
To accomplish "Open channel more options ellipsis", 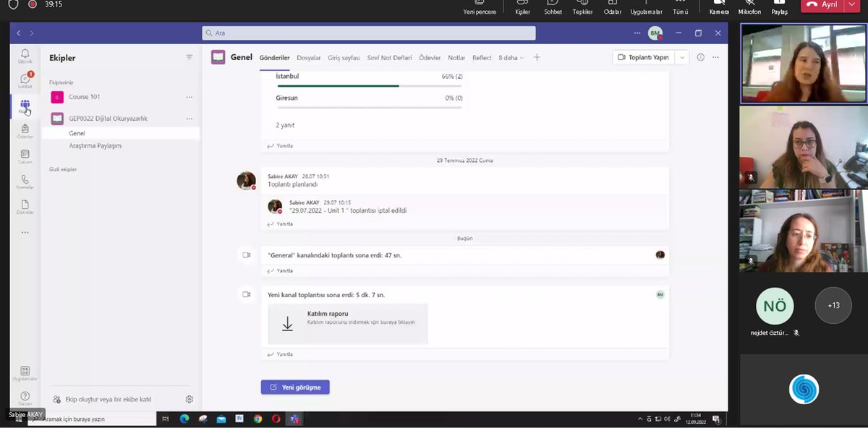I will tap(716, 57).
